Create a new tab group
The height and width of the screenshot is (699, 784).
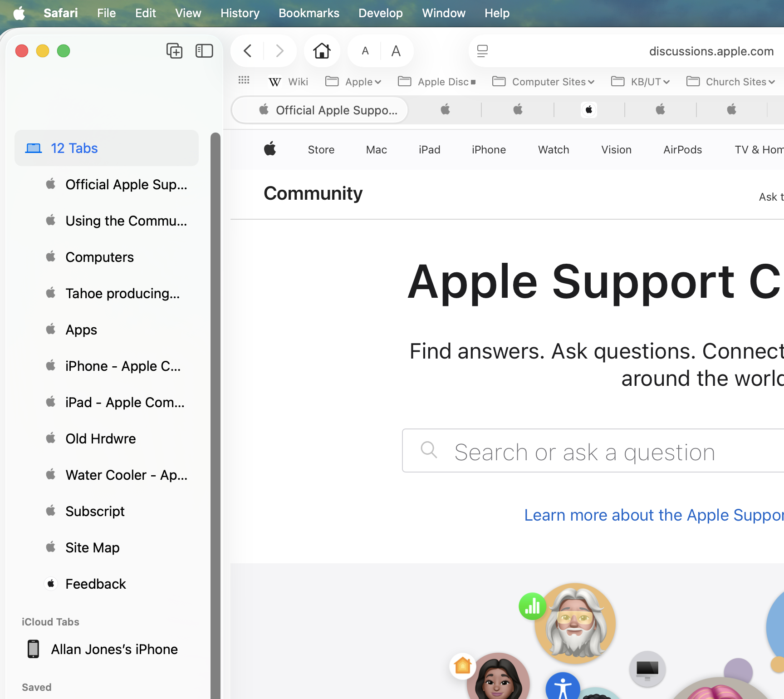click(175, 51)
